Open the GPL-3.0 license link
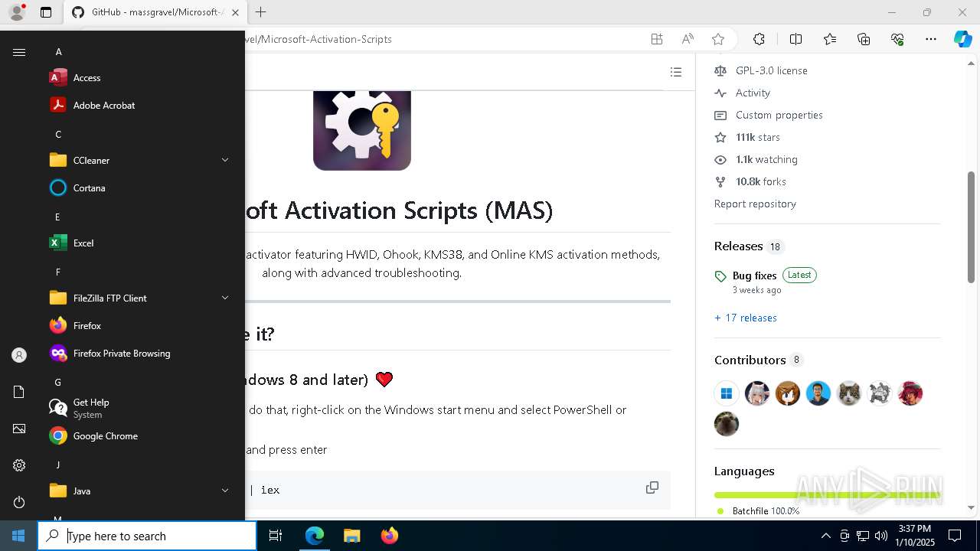 point(772,70)
